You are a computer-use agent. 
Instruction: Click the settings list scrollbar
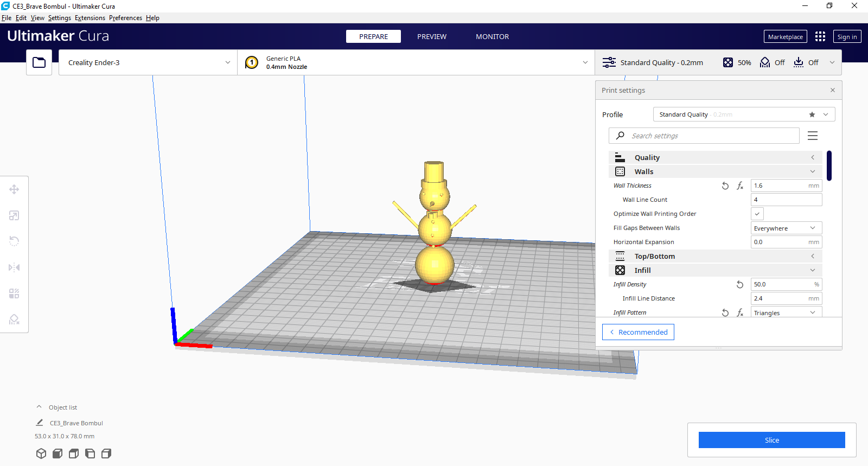pyautogui.click(x=829, y=165)
